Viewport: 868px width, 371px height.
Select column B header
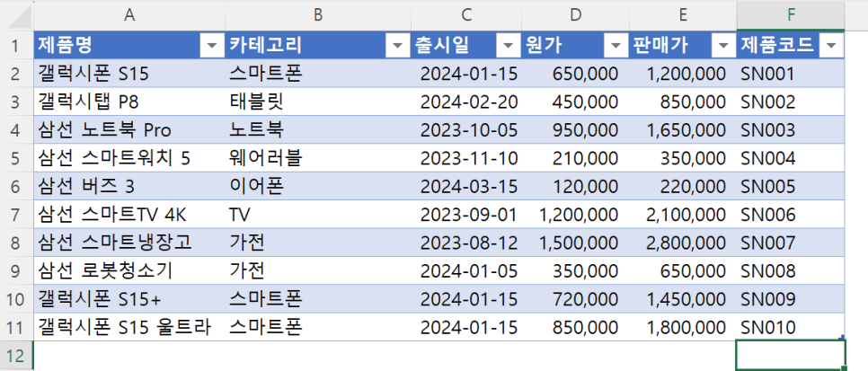click(318, 15)
